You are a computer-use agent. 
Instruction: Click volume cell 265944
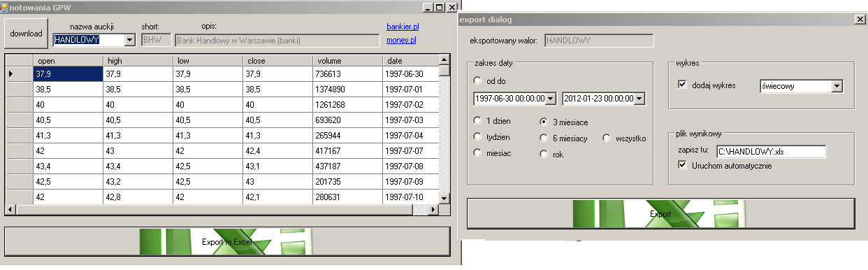pos(347,136)
